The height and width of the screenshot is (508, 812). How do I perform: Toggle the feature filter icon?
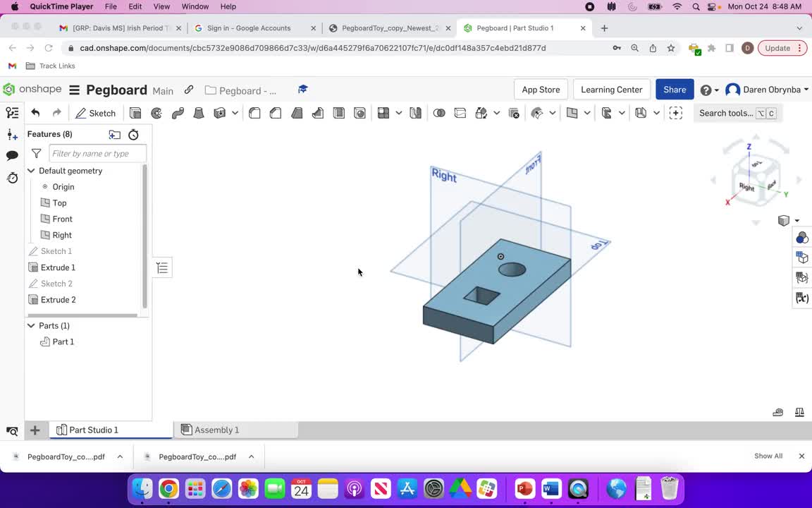[x=36, y=153]
